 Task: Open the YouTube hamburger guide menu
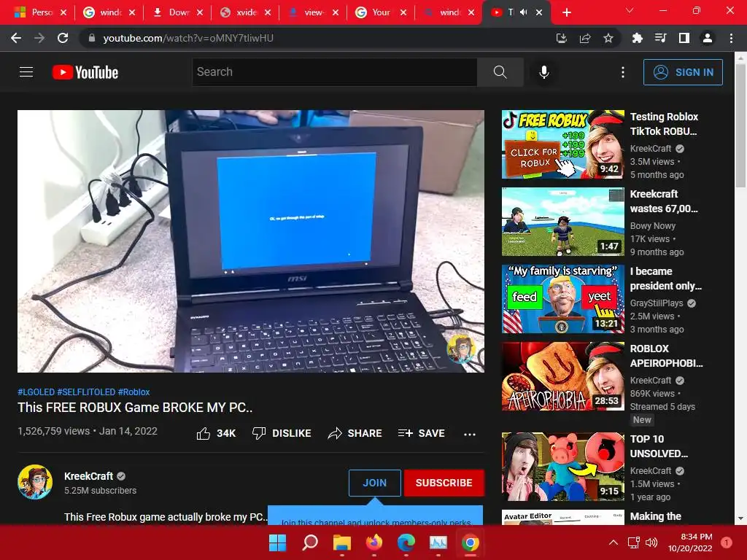[x=26, y=72]
